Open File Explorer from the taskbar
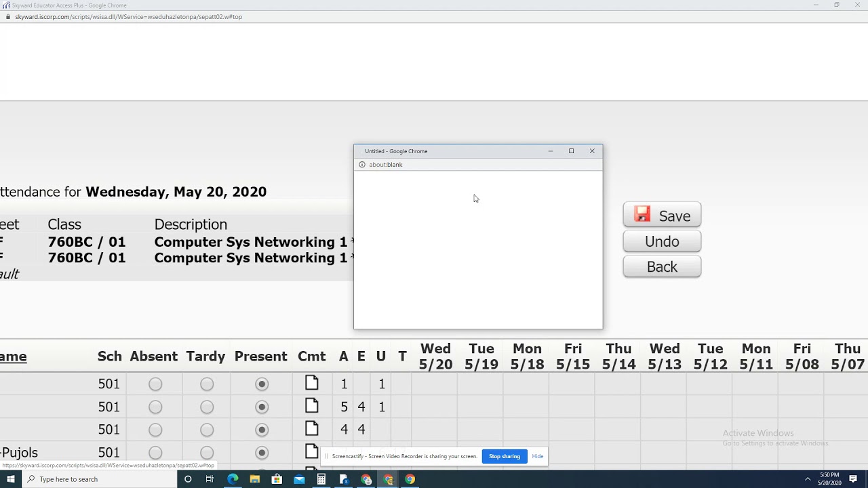868x488 pixels. tap(255, 479)
